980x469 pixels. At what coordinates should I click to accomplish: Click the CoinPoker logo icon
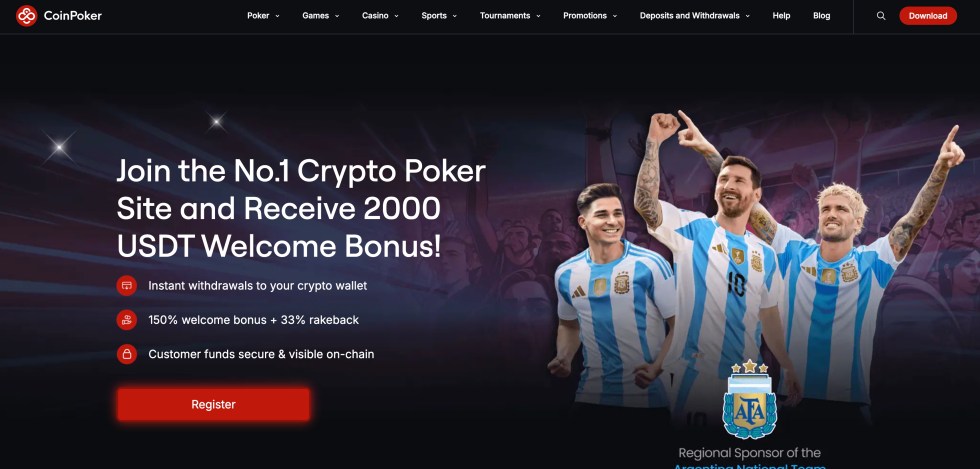pos(26,16)
